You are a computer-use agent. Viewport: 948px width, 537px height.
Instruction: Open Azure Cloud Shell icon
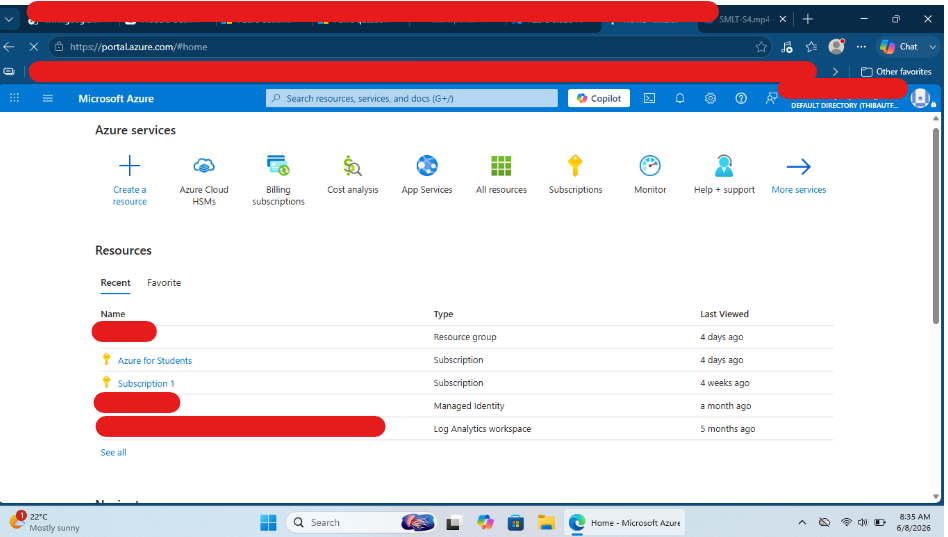tap(649, 98)
